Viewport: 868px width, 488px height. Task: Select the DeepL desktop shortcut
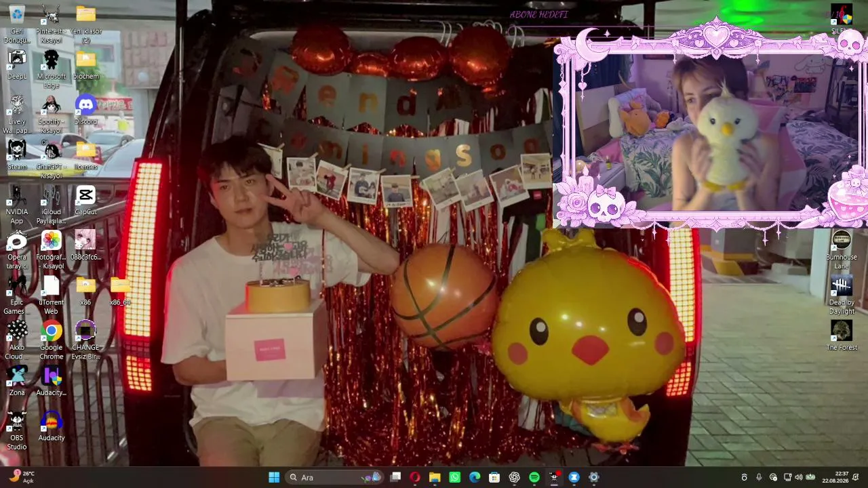[x=17, y=65]
